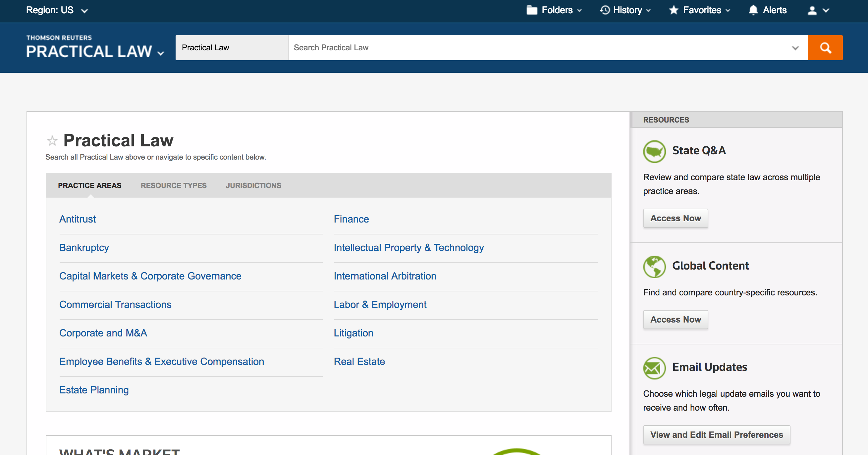The image size is (868, 455).
Task: Click the Email Updates envelope icon
Action: 654,368
